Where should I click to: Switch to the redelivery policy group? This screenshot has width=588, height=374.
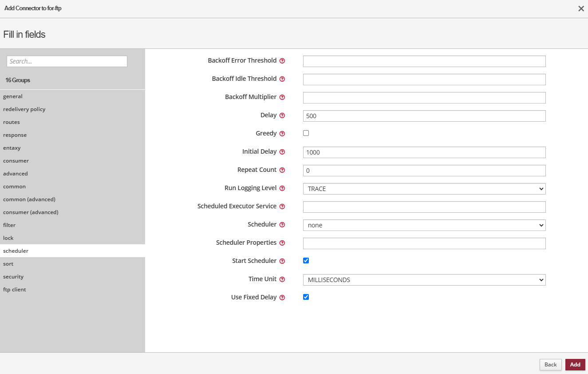(24, 109)
